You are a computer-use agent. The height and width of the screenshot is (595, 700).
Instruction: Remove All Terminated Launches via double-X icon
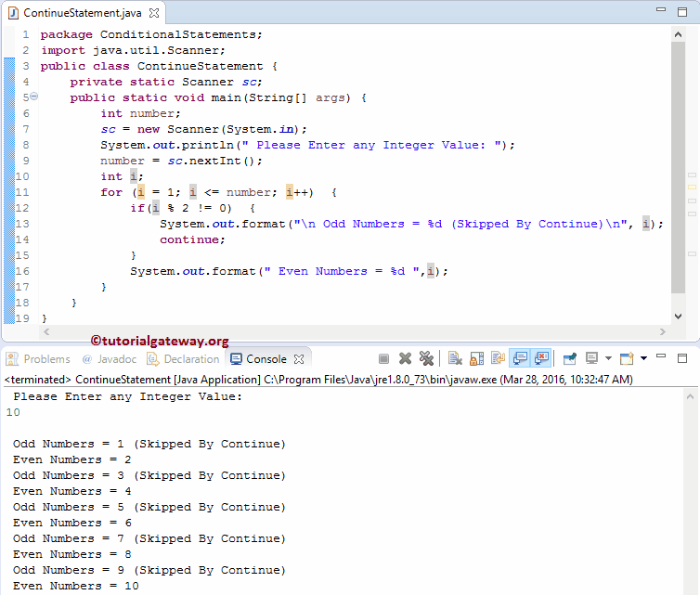point(426,358)
